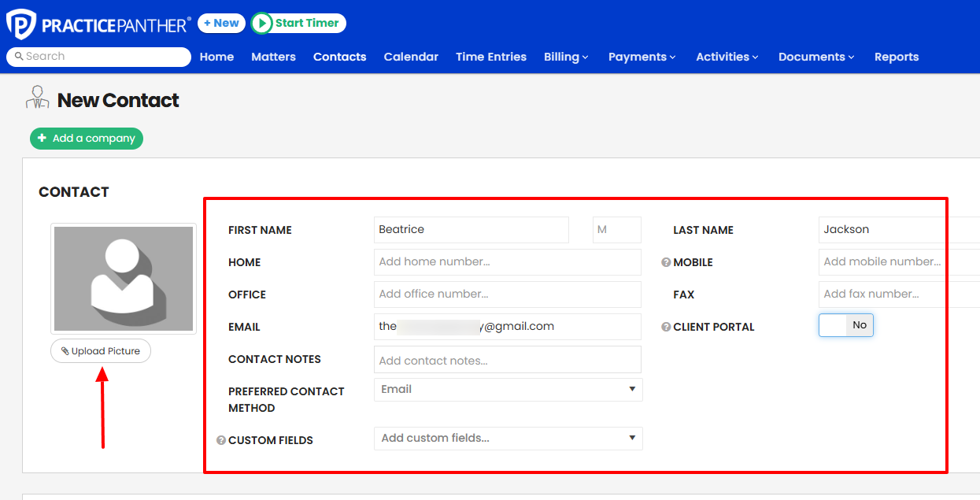Click the help icon beside Custom Fields
Viewport: 980px width, 500px height.
point(221,440)
